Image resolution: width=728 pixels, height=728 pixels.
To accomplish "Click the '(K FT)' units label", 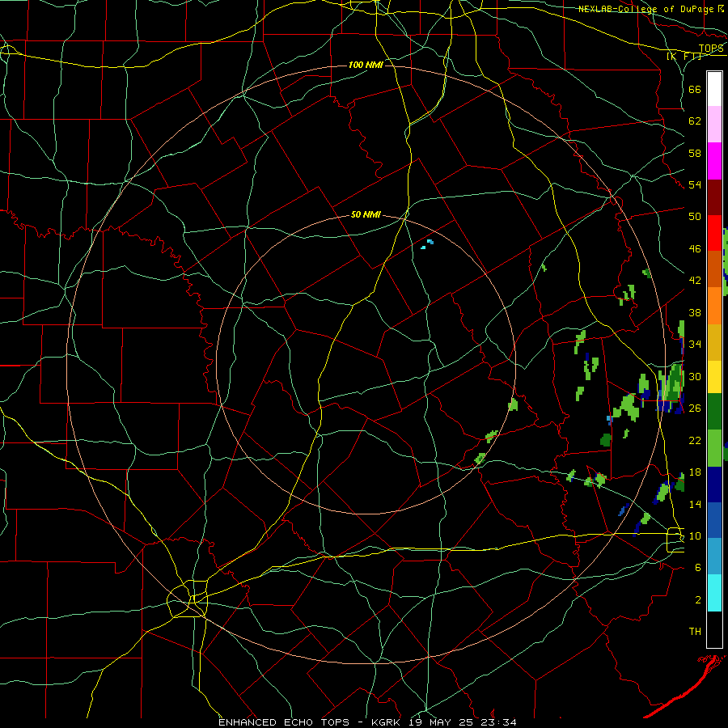I will tap(684, 56).
